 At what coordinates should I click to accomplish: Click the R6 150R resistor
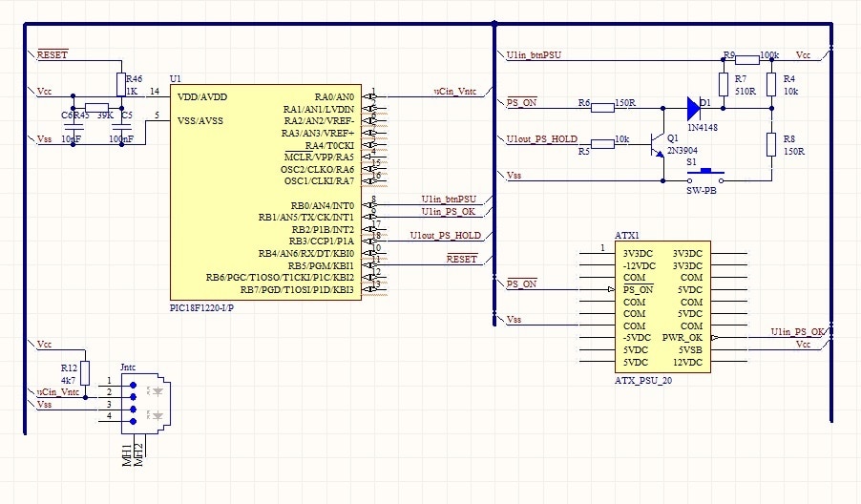602,107
